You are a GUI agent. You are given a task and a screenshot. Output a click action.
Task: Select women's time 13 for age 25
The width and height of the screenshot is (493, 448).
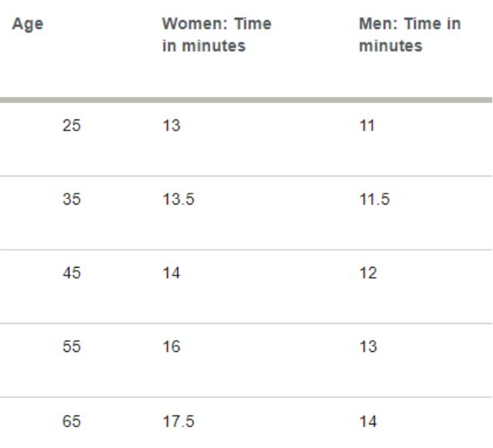tap(172, 126)
